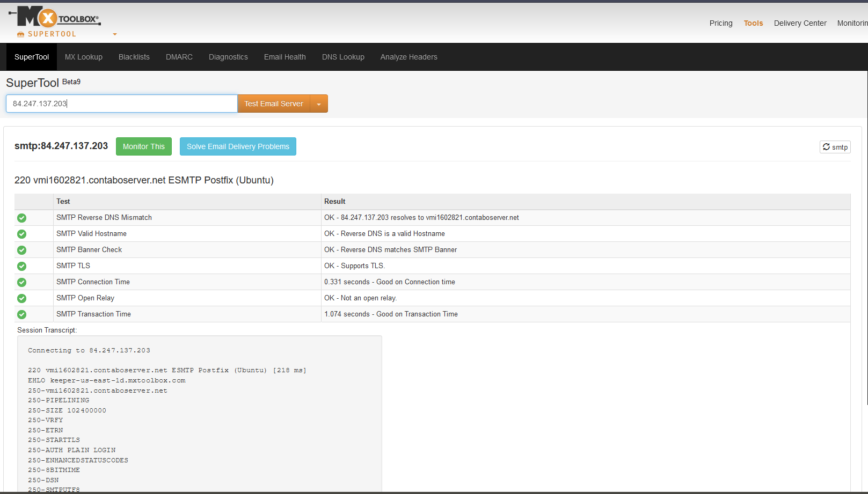Click transcript line 'EHLO keeper-us-east-1d.mxtoolbox.com'
The height and width of the screenshot is (494, 868).
(x=107, y=381)
